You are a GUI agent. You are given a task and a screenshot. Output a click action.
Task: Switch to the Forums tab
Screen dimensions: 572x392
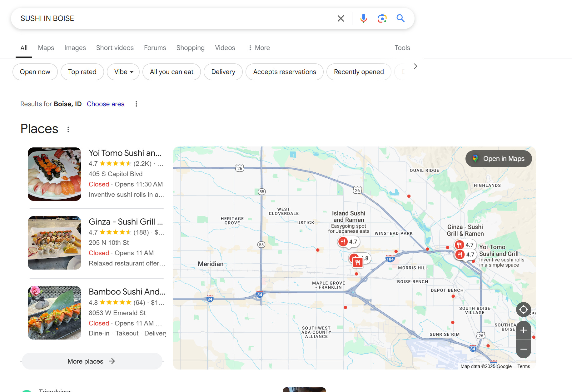155,48
